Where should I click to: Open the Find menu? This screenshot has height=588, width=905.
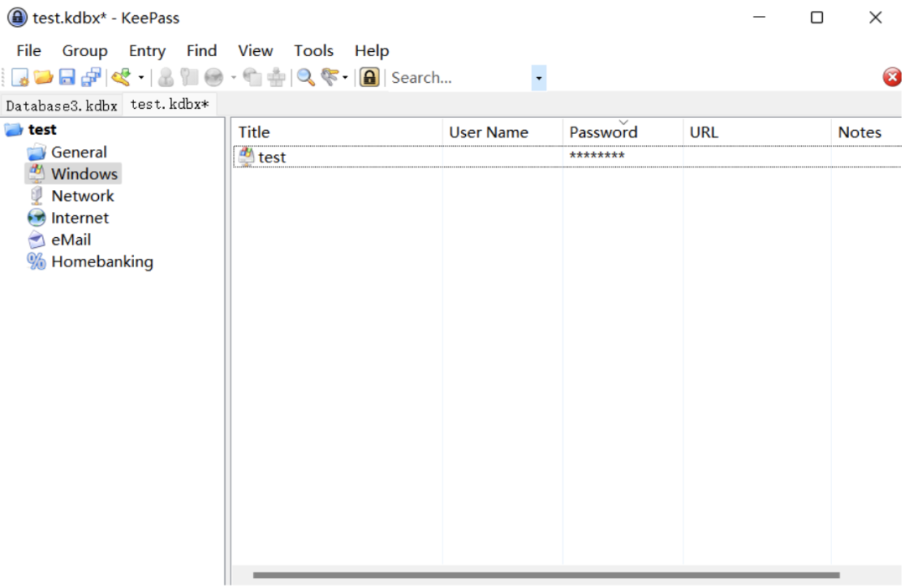coord(201,51)
